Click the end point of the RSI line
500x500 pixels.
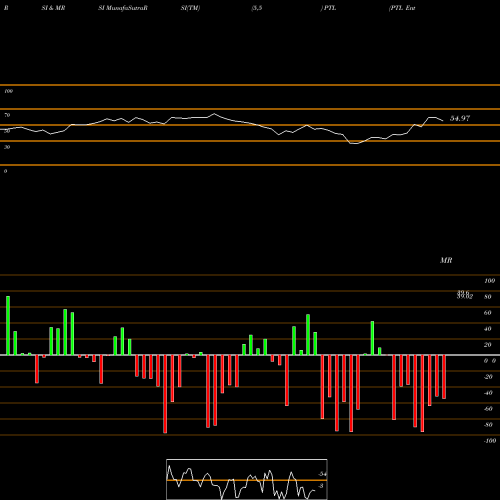(x=443, y=121)
